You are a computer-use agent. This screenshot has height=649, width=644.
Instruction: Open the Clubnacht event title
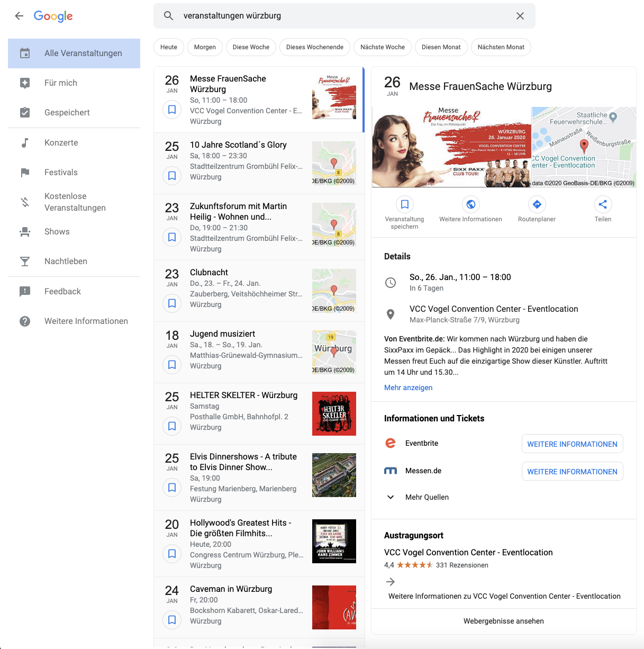point(209,273)
